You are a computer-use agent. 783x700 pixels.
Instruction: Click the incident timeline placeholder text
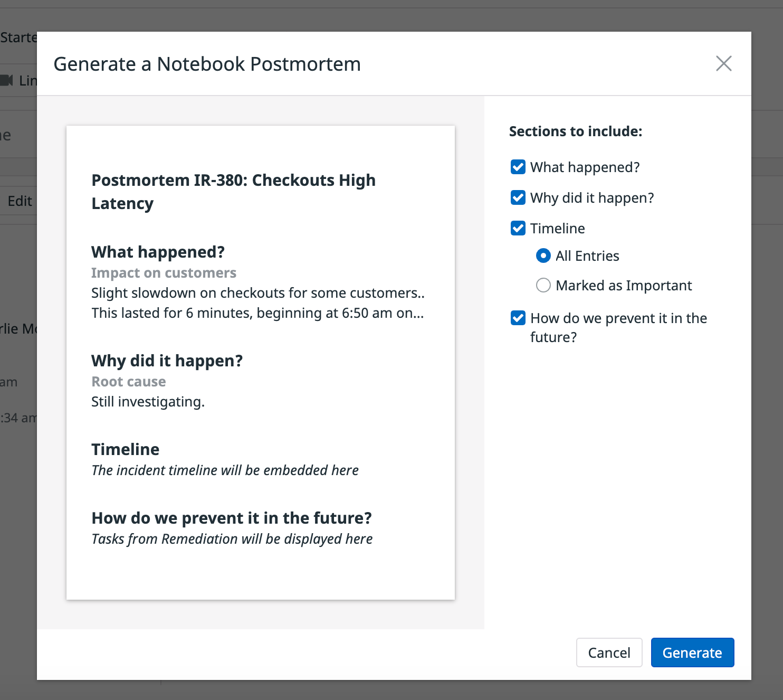coord(225,470)
